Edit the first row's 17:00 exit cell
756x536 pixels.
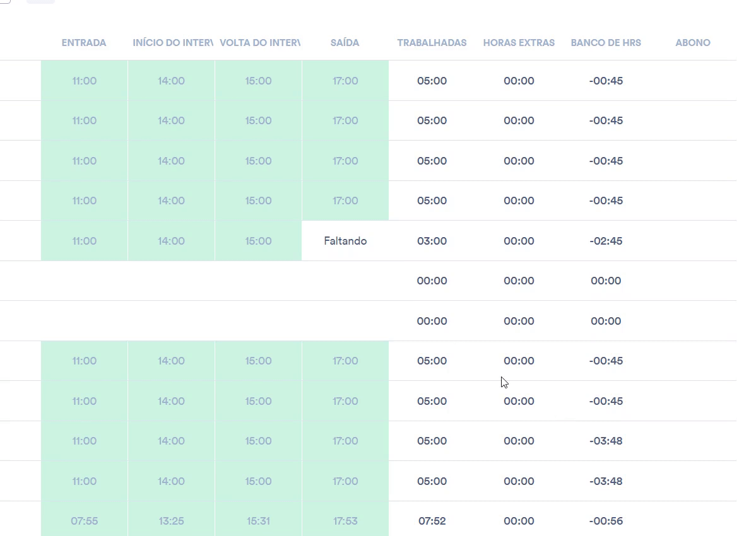(x=345, y=81)
